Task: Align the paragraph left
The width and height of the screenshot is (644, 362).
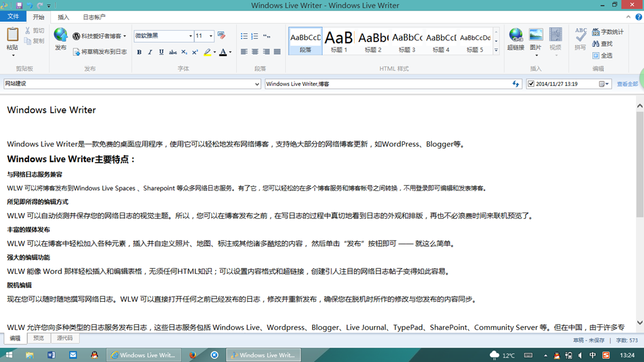Action: tap(244, 52)
